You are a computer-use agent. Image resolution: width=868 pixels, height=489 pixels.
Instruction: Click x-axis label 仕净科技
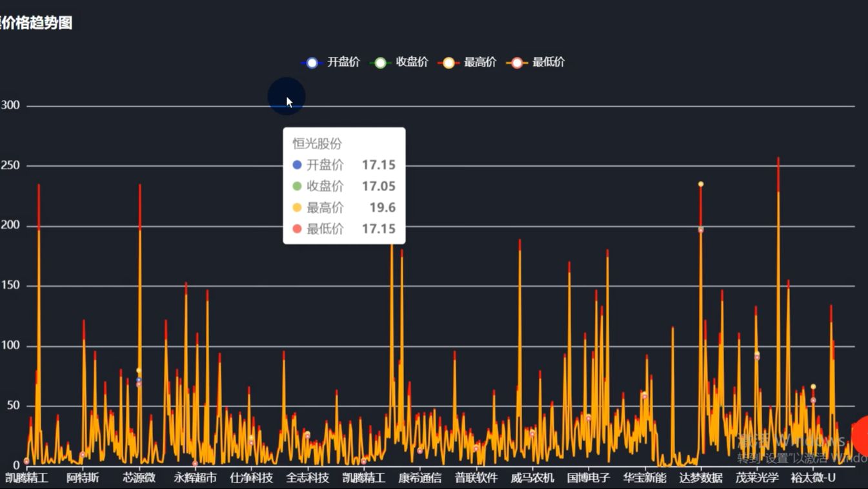[x=251, y=478]
